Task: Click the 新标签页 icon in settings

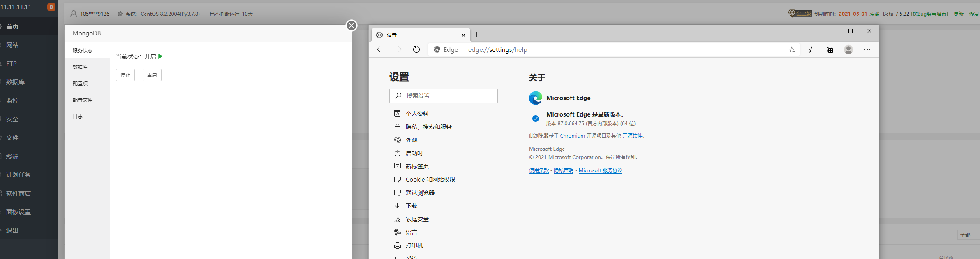Action: (397, 166)
